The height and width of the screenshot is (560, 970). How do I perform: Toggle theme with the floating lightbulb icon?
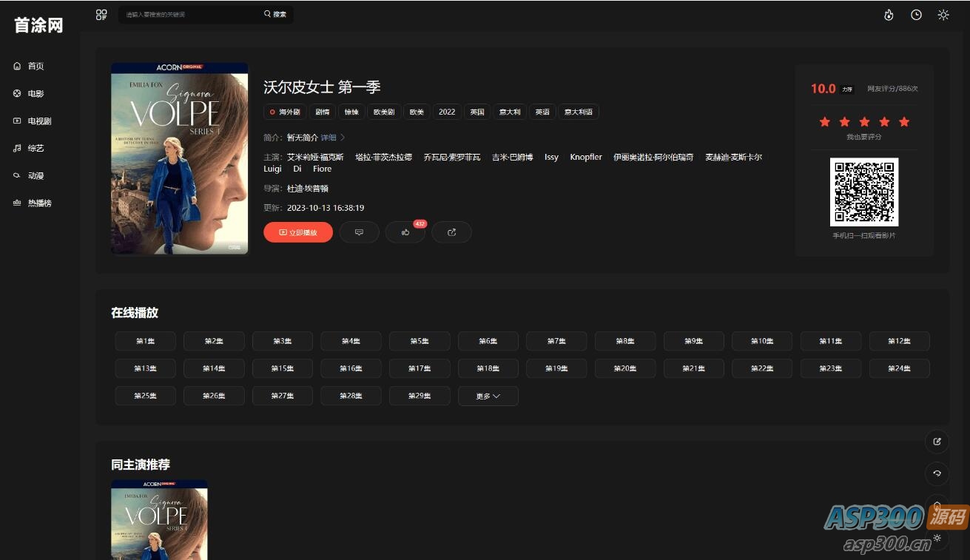tap(937, 507)
